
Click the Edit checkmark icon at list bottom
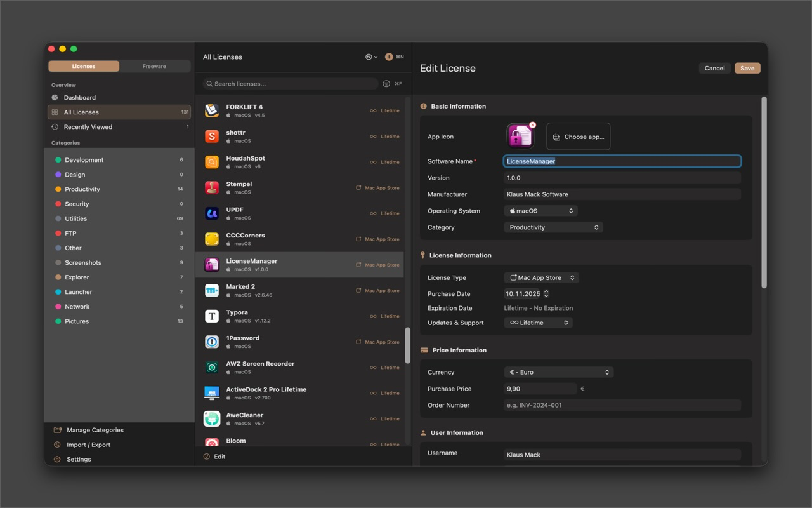207,457
